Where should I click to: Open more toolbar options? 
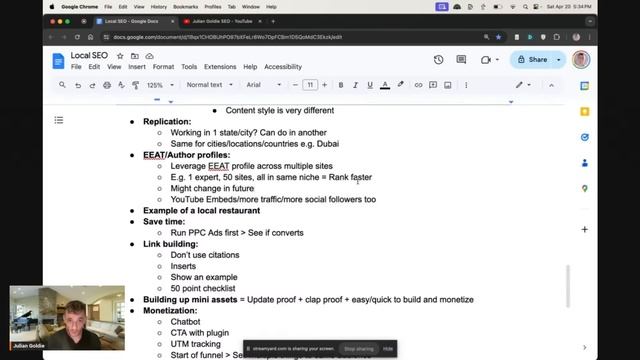466,85
